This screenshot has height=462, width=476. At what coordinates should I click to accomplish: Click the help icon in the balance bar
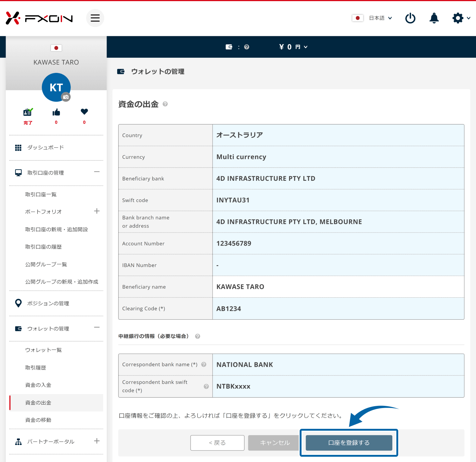tap(247, 47)
